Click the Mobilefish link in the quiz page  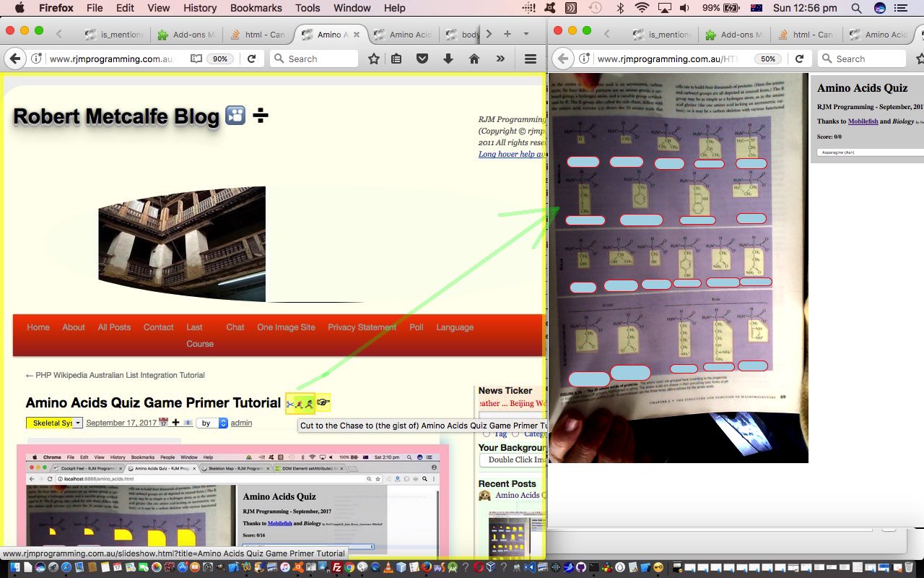(863, 121)
